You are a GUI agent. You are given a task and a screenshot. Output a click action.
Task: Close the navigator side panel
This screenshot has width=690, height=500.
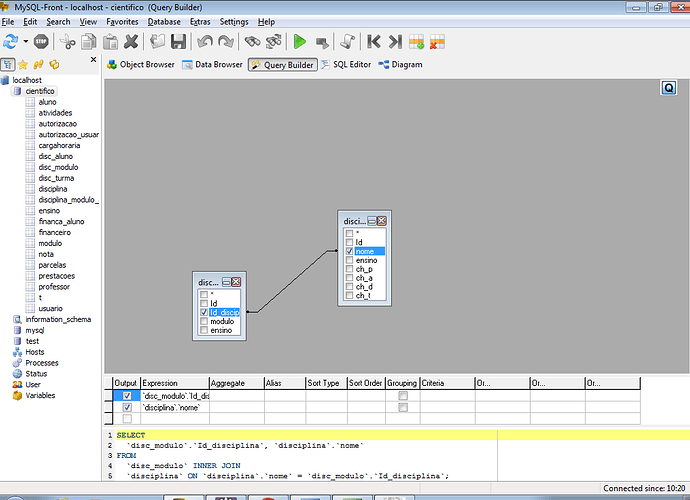[x=93, y=59]
